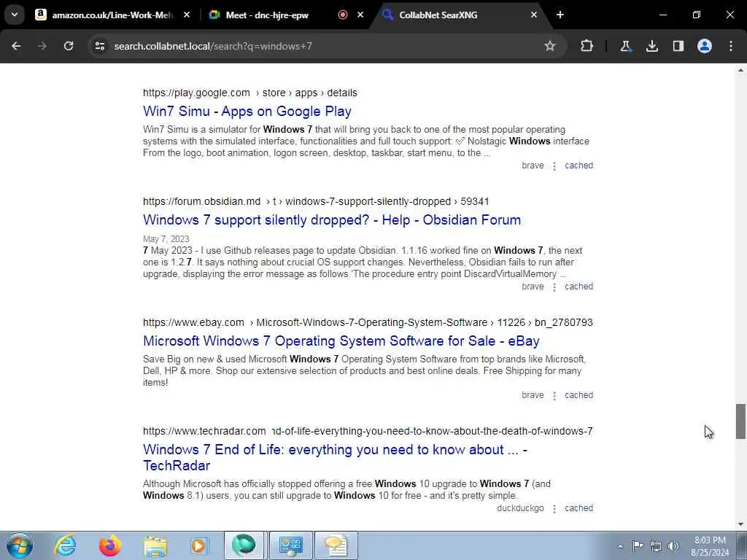747x560 pixels.
Task: Open the profile avatar menu
Action: pos(705,46)
